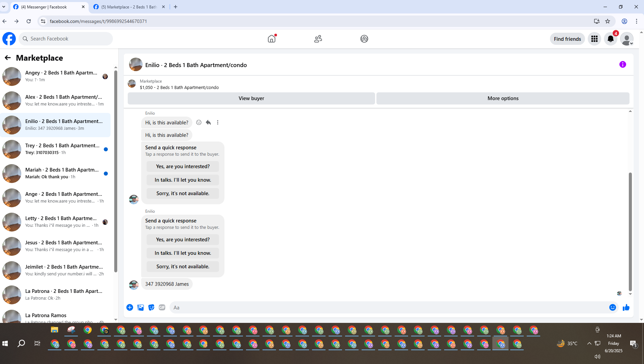
Task: Open the notifications bell
Action: 610,39
